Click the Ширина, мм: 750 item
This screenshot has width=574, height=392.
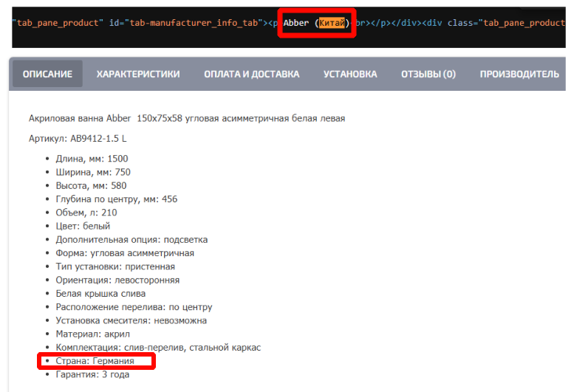[93, 172]
